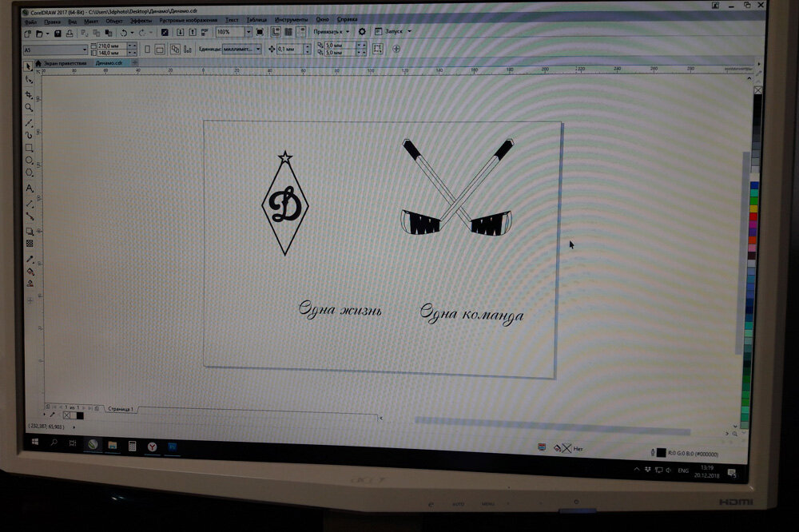
Task: Open the Options gear icon
Action: [362, 32]
